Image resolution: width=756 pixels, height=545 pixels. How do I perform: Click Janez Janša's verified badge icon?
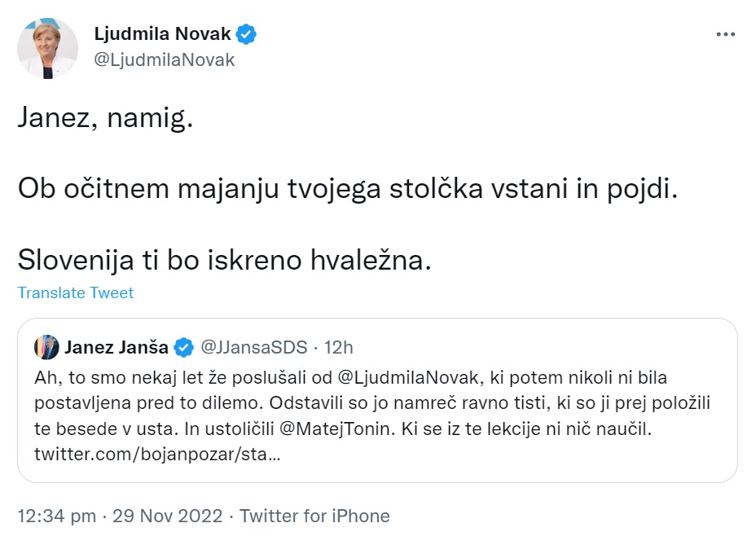tap(184, 347)
